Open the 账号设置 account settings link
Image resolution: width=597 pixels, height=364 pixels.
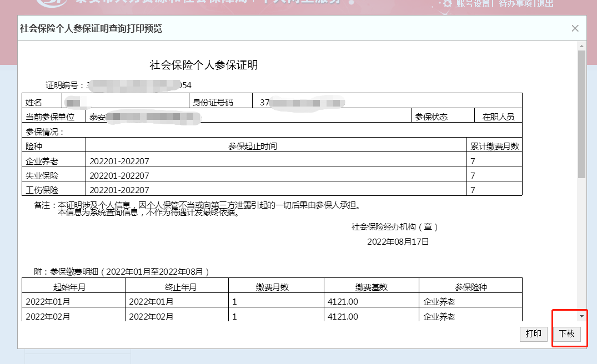pos(474,4)
